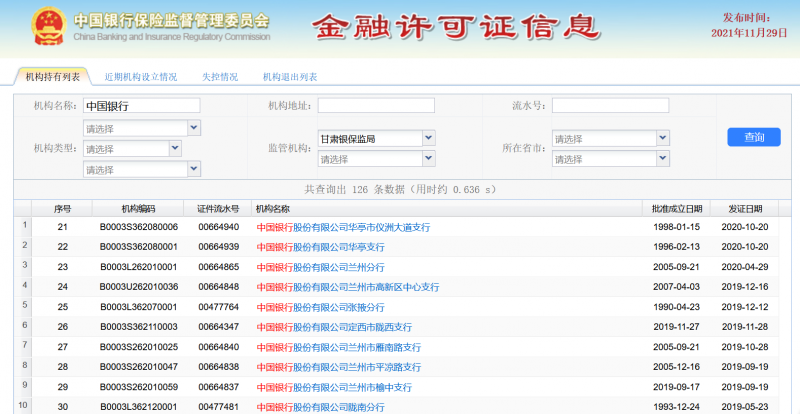The height and width of the screenshot is (414, 800).
Task: Click 金融许可证信息 page title
Action: (456, 27)
